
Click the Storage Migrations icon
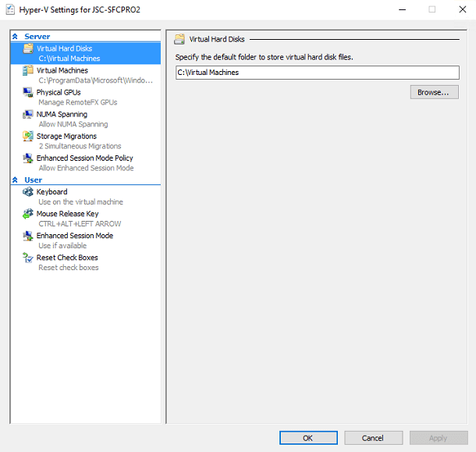[28, 136]
